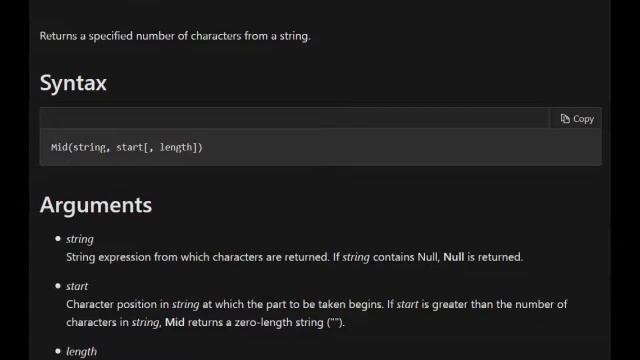Click the bold Null word in description

pyautogui.click(x=453, y=257)
